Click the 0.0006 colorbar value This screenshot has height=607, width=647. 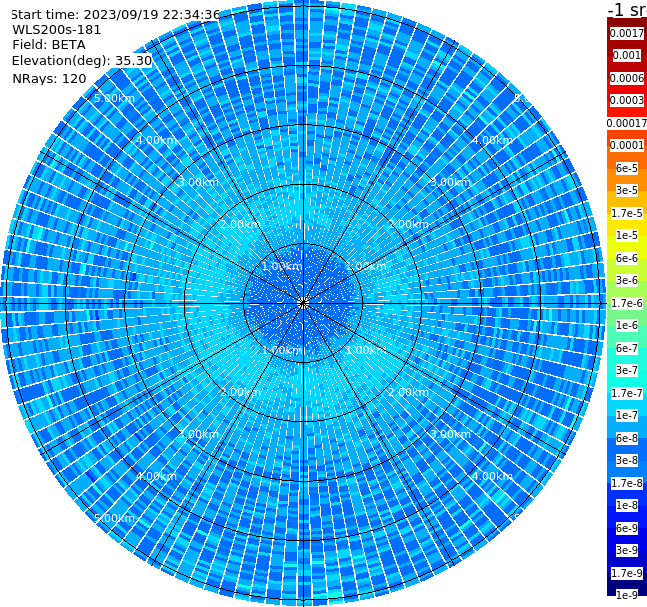pos(627,78)
